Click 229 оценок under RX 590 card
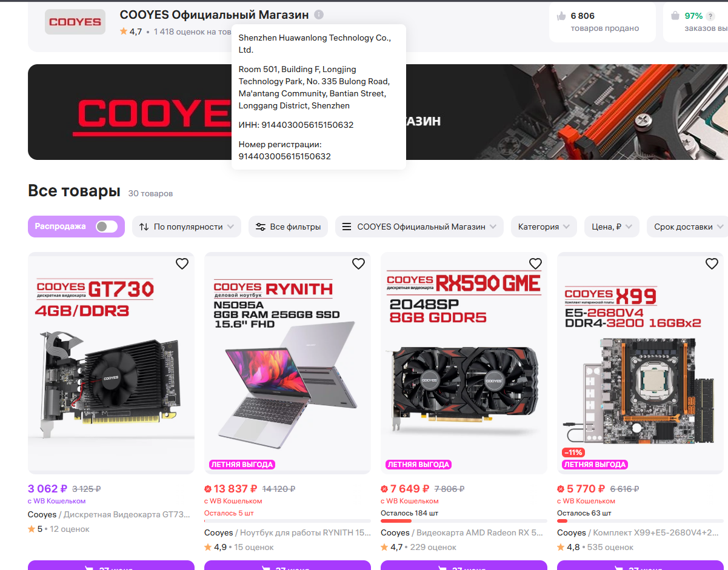Screen dimensions: 728x570 pos(433,547)
